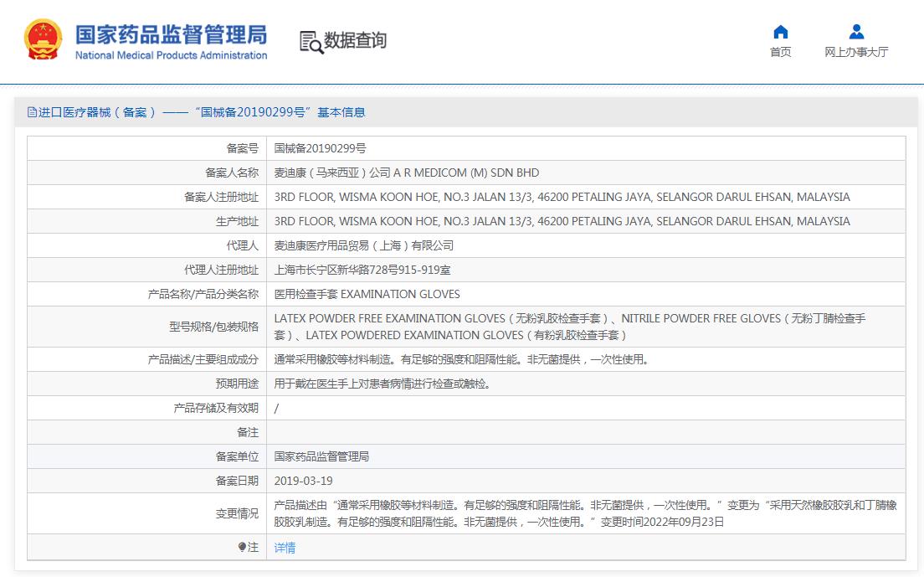The height and width of the screenshot is (577, 924).
Task: Select the address value in 生产地址 row
Action: click(562, 222)
